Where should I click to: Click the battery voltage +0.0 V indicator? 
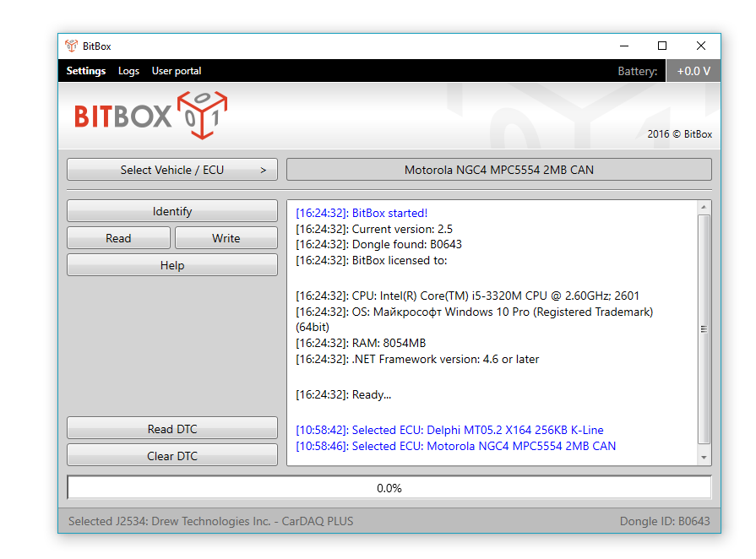pyautogui.click(x=693, y=71)
